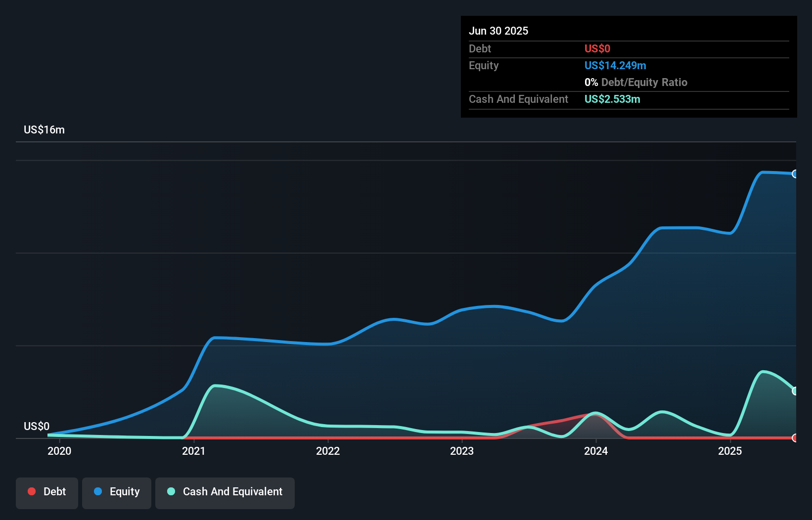Click the US$2.533m cash value

[x=612, y=99]
